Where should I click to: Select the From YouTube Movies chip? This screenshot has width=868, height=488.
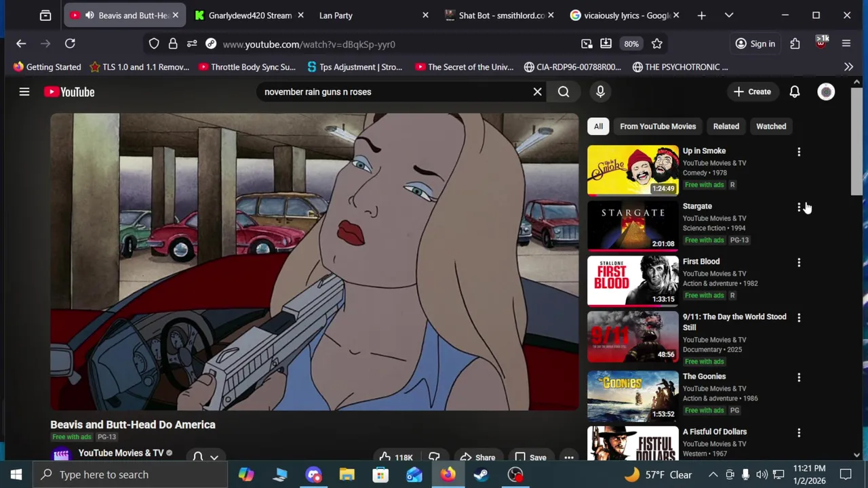[658, 126]
